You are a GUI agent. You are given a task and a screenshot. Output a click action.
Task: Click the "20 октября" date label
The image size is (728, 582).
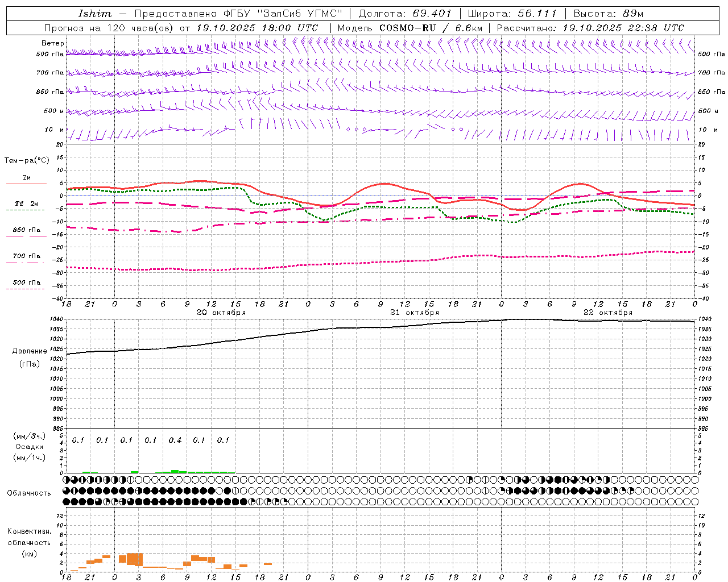coord(221,313)
